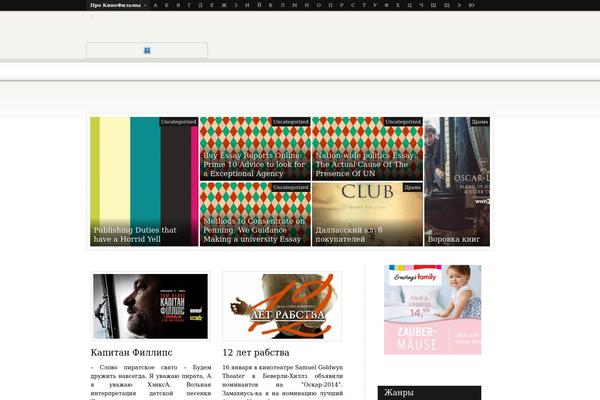600x400 pixels.
Task: Click Uncategorized tag on Buy Essay tile
Action: point(291,122)
